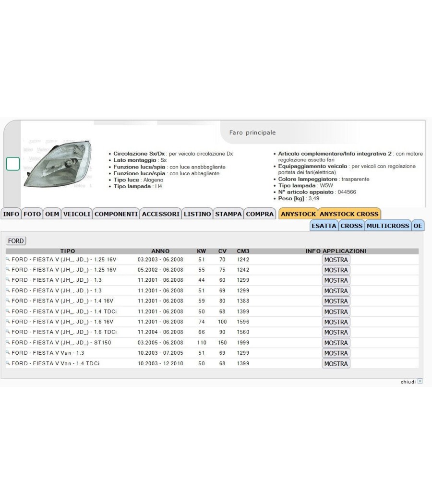The width and height of the screenshot is (432, 504).
Task: Click the INFO APPLICAZIONI column header
Action: pos(336,251)
